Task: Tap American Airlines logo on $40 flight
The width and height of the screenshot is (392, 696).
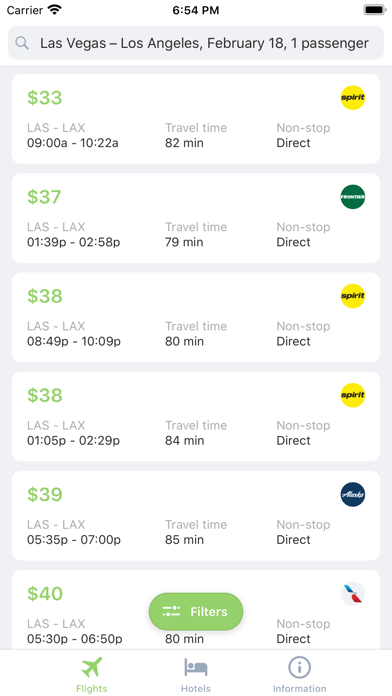Action: pyautogui.click(x=352, y=593)
